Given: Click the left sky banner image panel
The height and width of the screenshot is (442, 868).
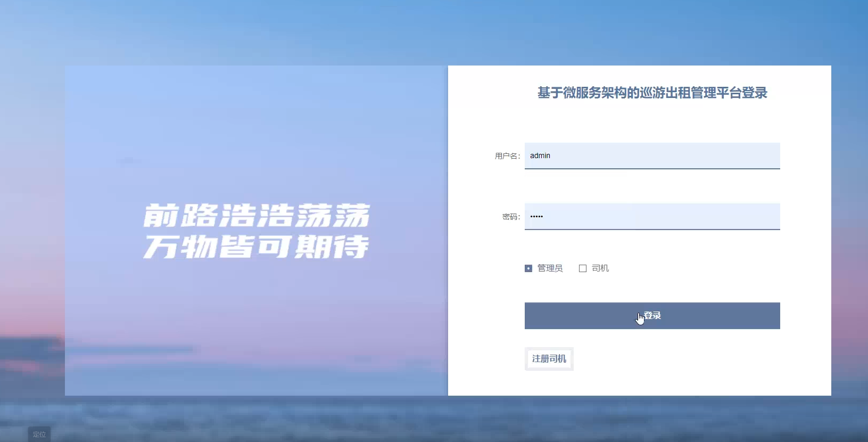Looking at the screenshot, I should [257, 231].
